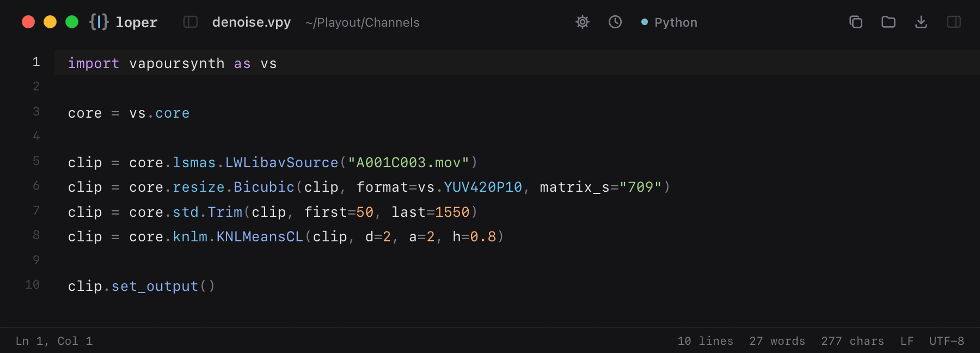Click the Bicubic method name
The image size is (980, 353).
click(x=264, y=187)
